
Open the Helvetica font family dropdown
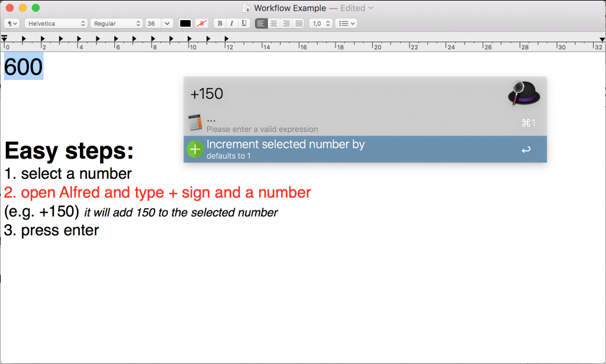pos(56,24)
